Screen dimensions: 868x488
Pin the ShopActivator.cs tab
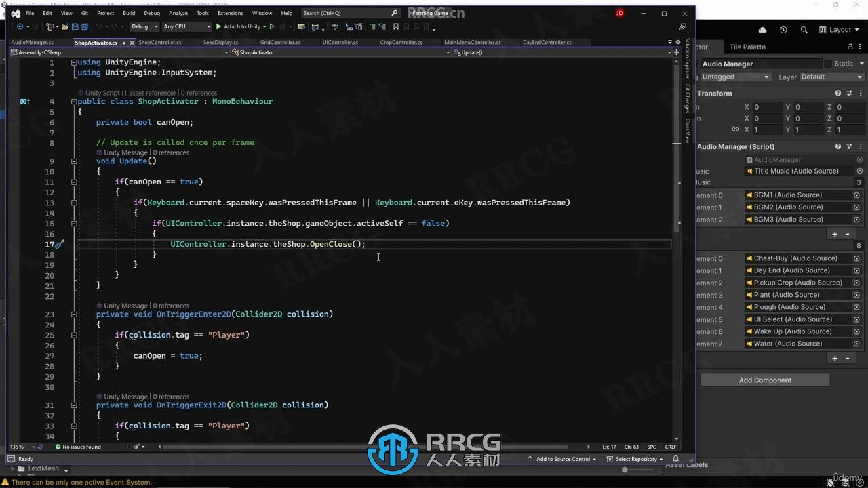pos(123,43)
